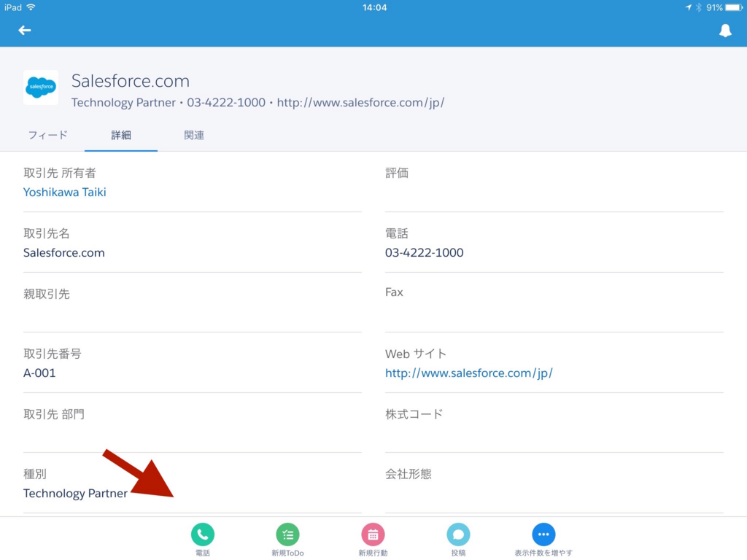
Task: Tap account number A-001
Action: click(x=39, y=373)
